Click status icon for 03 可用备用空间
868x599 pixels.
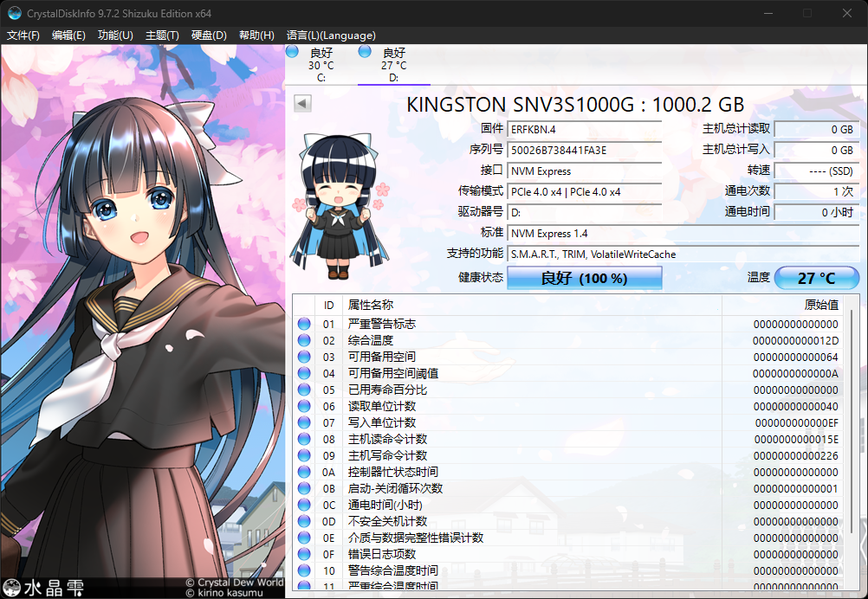[304, 357]
